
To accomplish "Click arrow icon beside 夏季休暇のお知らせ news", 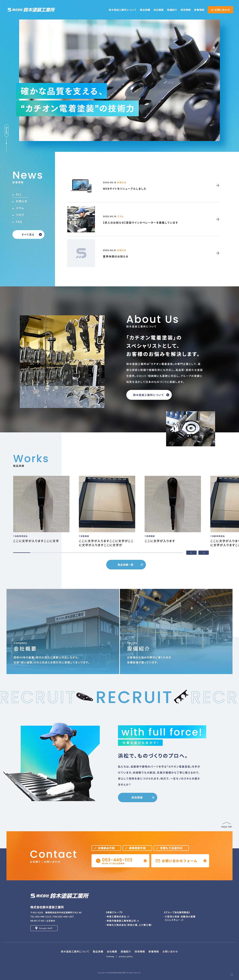I will pyautogui.click(x=217, y=253).
